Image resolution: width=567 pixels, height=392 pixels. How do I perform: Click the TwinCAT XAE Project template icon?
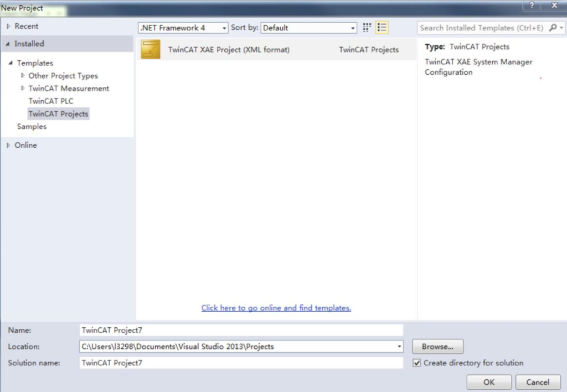tap(151, 49)
